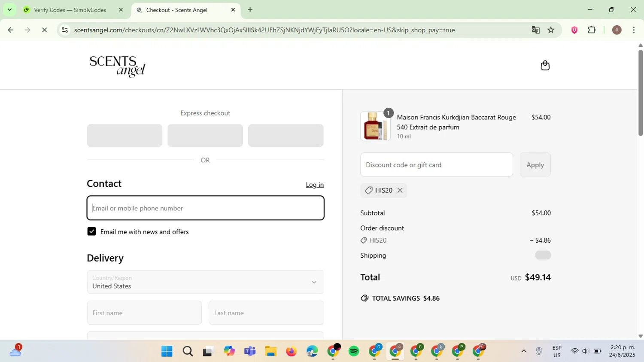644x362 pixels.
Task: Open the uBlock shield extension icon
Action: [x=574, y=30]
